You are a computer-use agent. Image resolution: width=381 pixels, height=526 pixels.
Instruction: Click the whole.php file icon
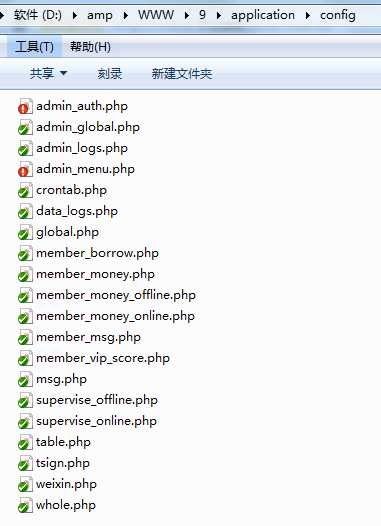pyautogui.click(x=25, y=505)
